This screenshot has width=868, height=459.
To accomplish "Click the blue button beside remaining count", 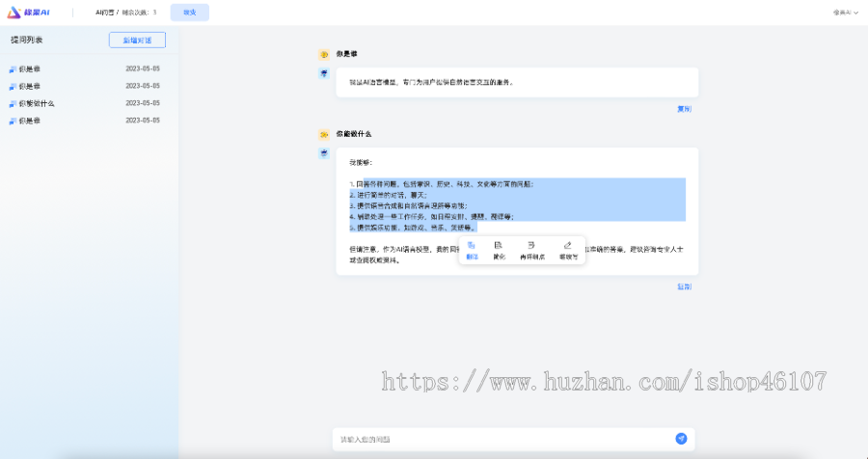I will click(x=190, y=13).
